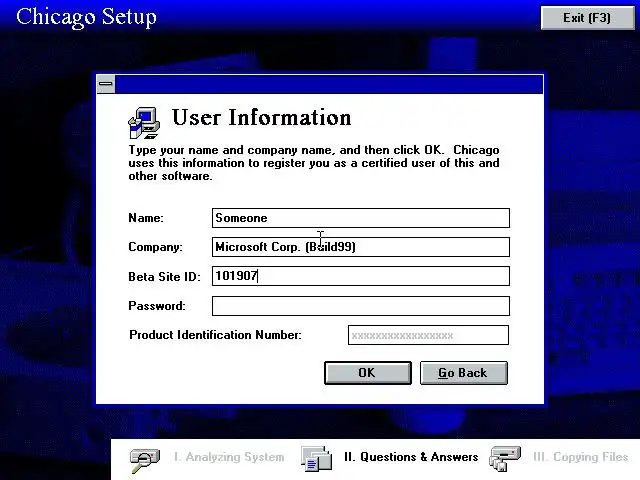Click the Product Identification Number box
The width and height of the screenshot is (640, 480).
tap(428, 335)
